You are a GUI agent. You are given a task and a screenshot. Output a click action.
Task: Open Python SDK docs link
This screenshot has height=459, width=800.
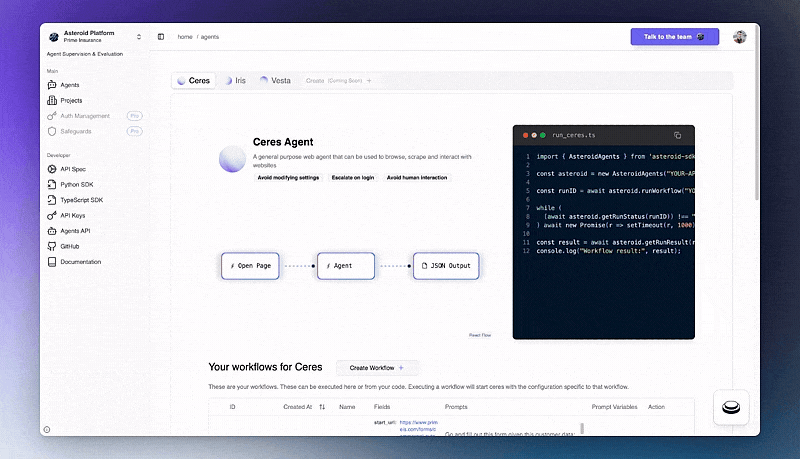78,185
